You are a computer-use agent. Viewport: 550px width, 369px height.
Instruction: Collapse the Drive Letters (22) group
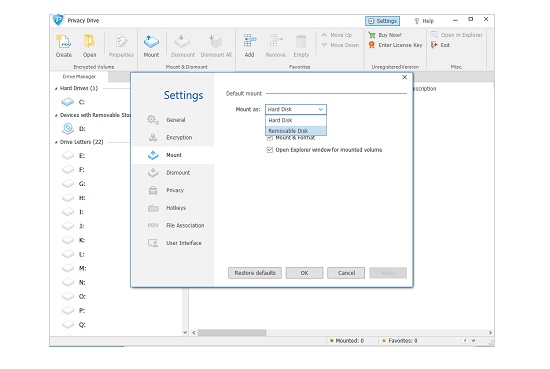[x=56, y=142]
